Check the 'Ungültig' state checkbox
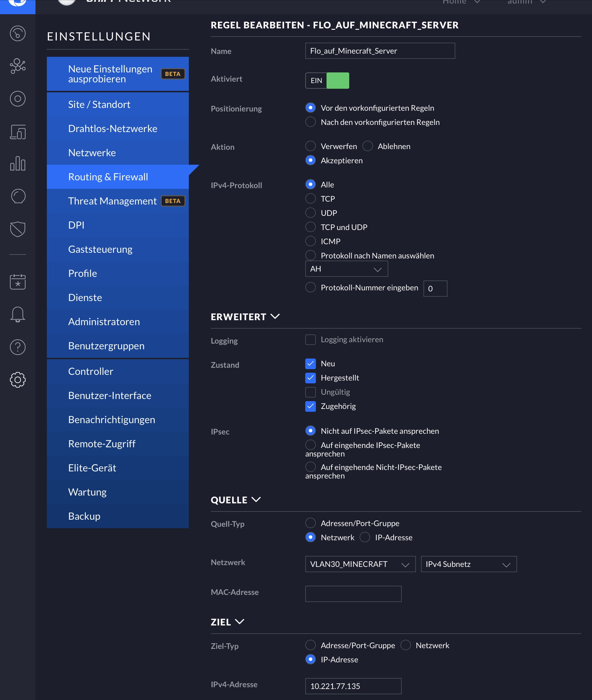592x700 pixels. (x=311, y=392)
